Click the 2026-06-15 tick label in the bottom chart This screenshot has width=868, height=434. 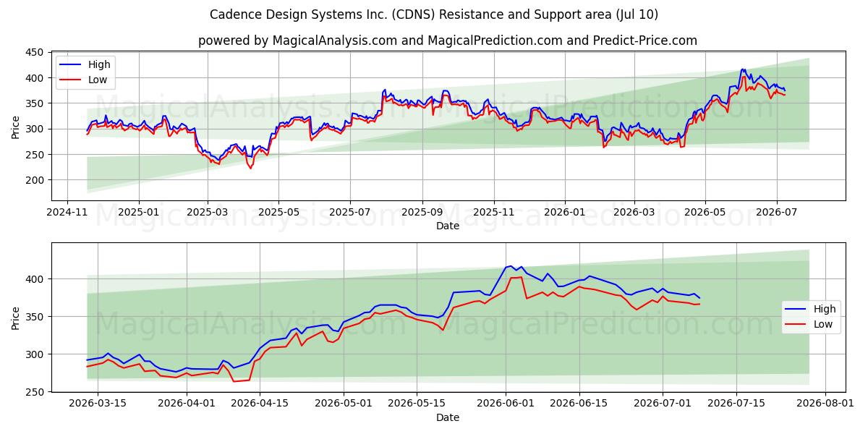pos(579,403)
